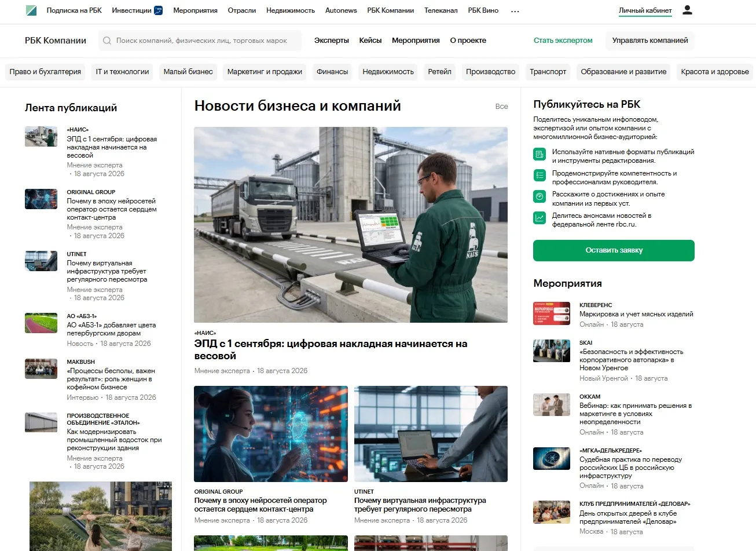Open День открытых дверей Деловар event
This screenshot has width=756, height=551.
[x=628, y=517]
